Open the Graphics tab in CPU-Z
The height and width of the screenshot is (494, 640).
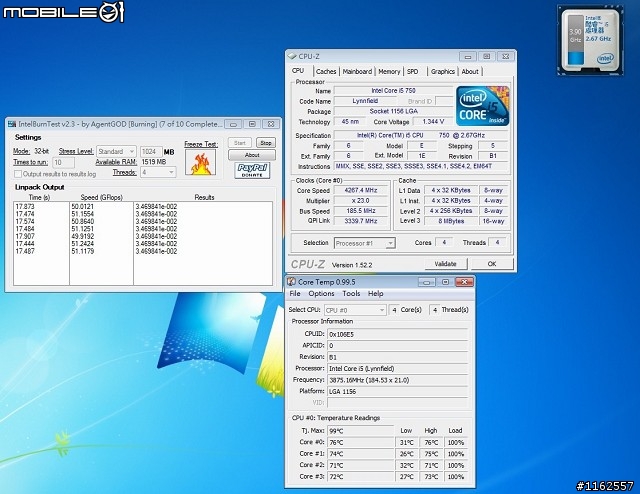tap(442, 71)
